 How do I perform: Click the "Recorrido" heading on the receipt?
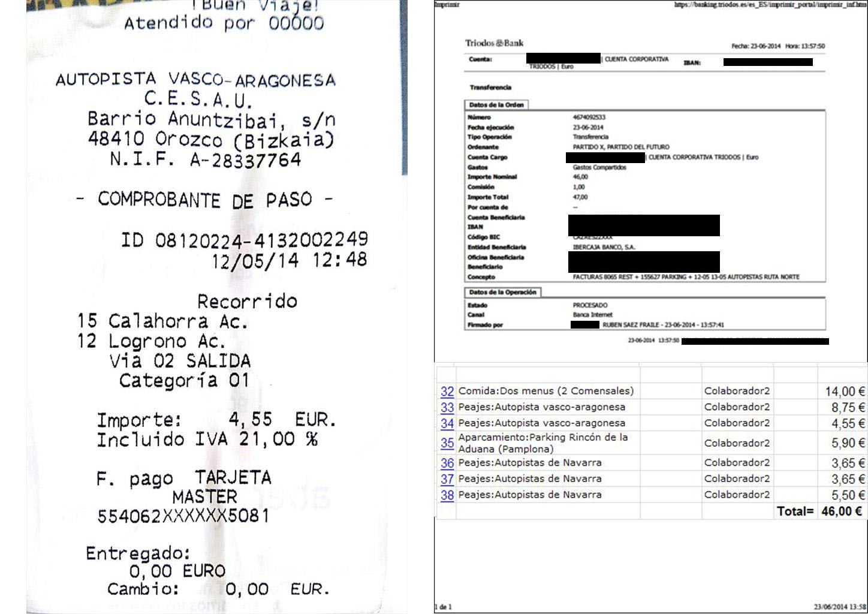247,300
